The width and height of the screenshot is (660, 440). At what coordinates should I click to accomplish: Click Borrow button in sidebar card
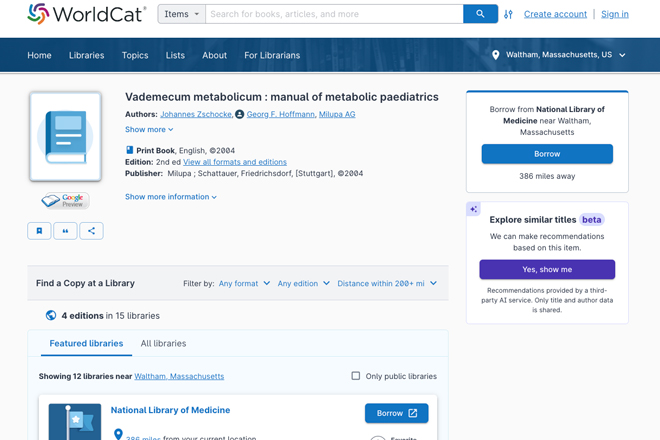(x=547, y=154)
